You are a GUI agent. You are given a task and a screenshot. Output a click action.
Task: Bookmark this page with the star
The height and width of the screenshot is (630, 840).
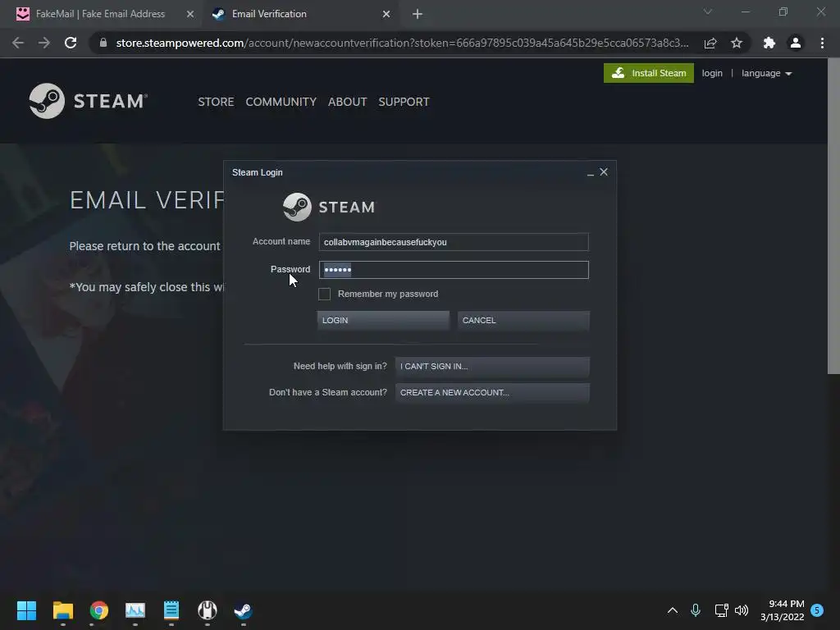[x=737, y=43]
